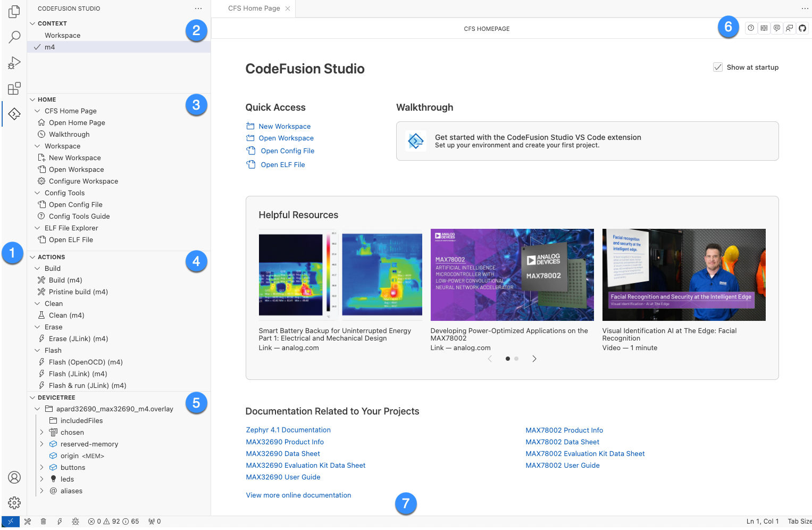Open the Explorer view in the activity bar
The image size is (812, 530).
(14, 11)
